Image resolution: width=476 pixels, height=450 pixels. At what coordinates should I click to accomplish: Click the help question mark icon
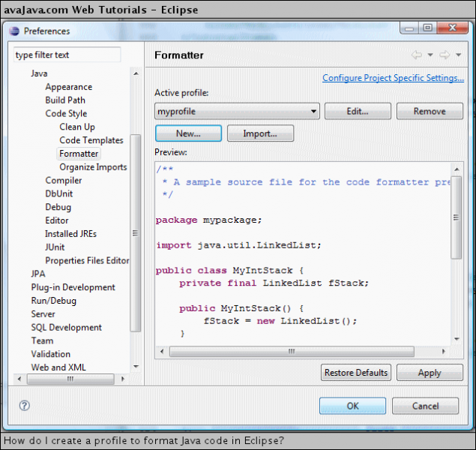(x=24, y=406)
